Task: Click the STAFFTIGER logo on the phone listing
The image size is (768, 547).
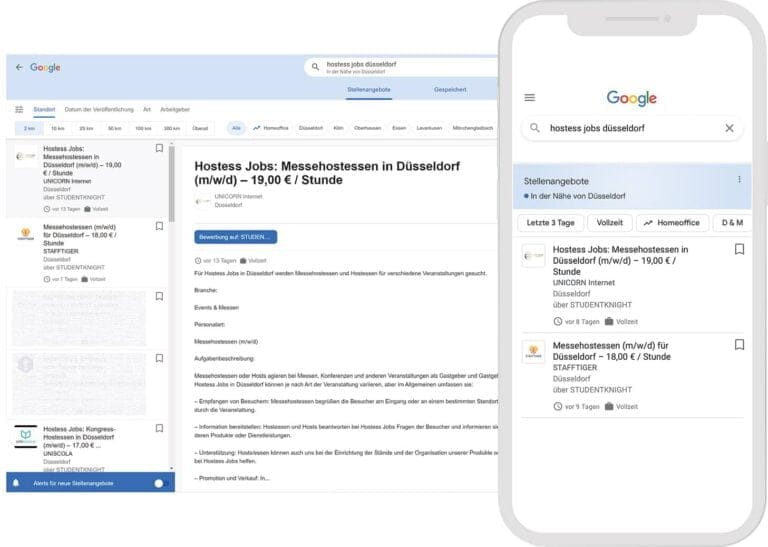Action: tap(533, 352)
